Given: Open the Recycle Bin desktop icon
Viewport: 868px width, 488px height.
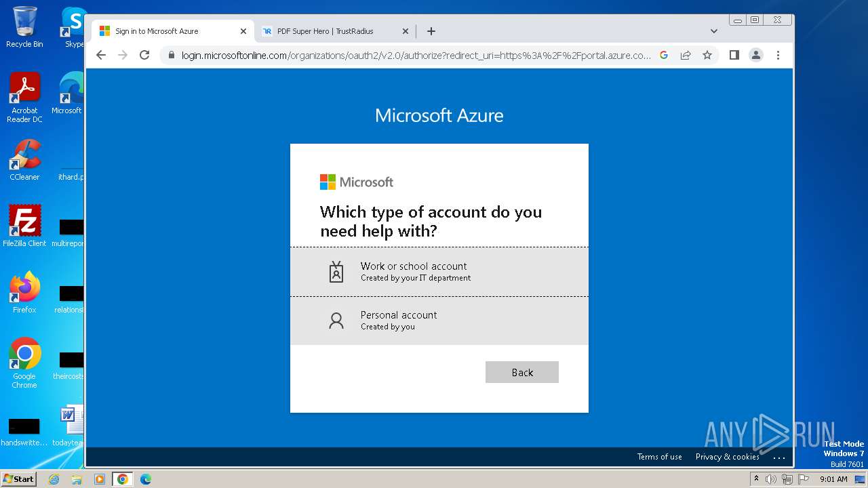Looking at the screenshot, I should coord(24,27).
